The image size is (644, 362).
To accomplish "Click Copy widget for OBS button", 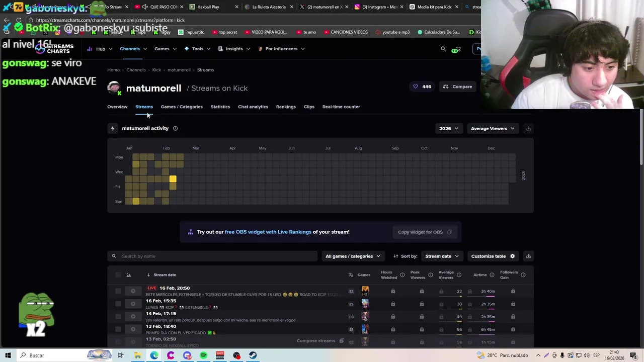I will pyautogui.click(x=425, y=232).
